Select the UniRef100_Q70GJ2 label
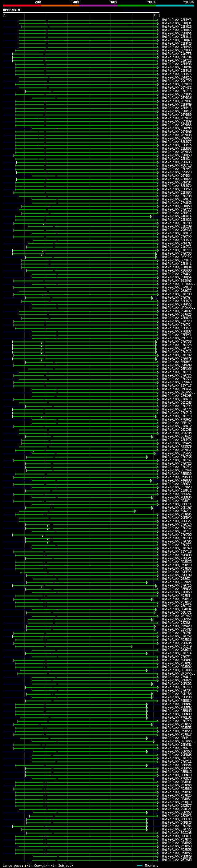 click(x=176, y=426)
